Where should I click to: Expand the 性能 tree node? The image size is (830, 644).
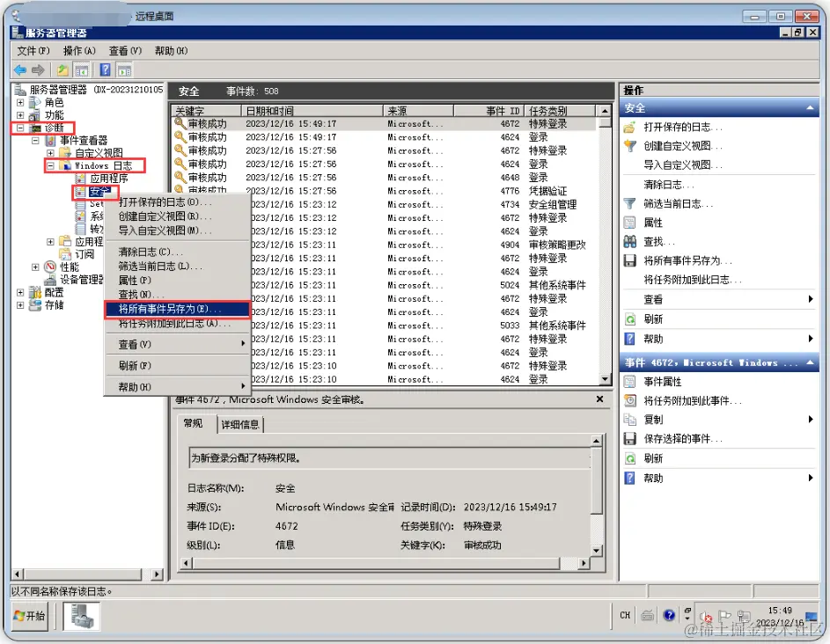coord(35,267)
